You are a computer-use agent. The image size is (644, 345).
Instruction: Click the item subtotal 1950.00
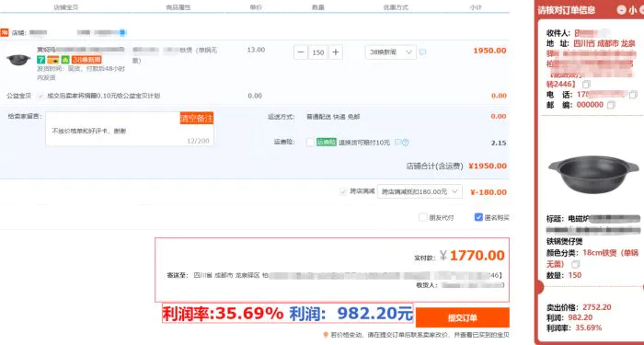tap(489, 51)
